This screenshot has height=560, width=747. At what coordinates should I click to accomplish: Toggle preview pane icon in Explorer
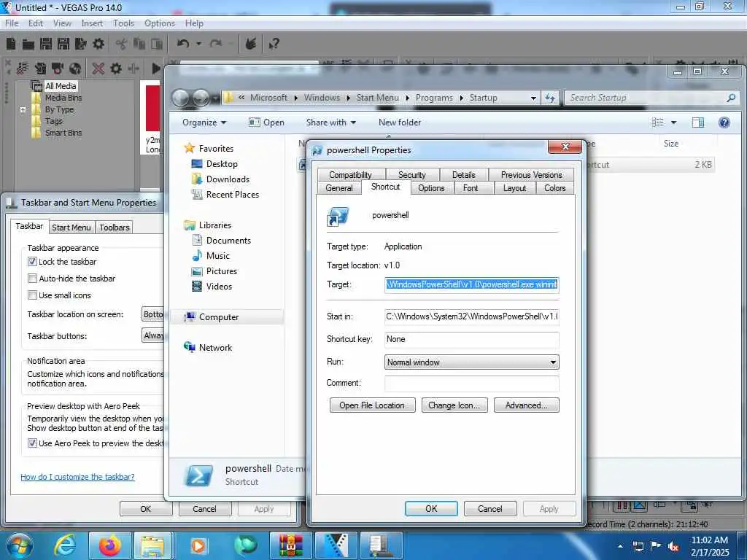coord(698,122)
